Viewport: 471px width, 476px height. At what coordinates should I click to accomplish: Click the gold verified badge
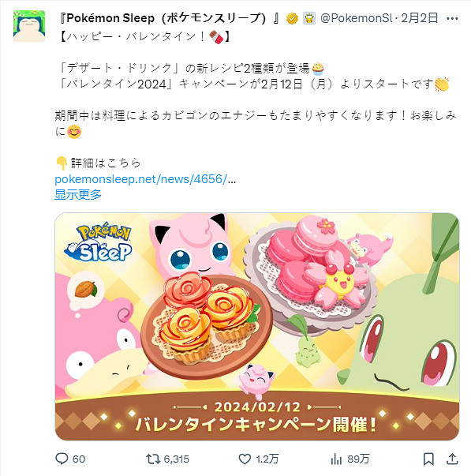coord(292,19)
